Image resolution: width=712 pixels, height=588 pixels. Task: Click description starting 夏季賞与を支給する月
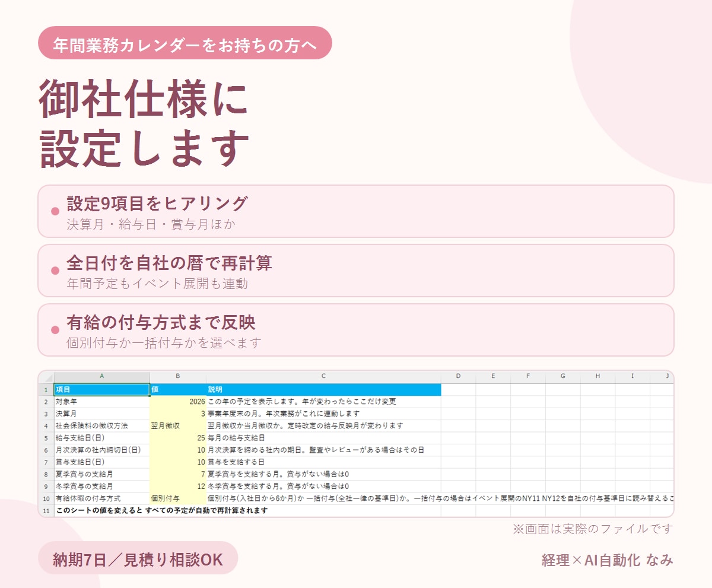[278, 474]
